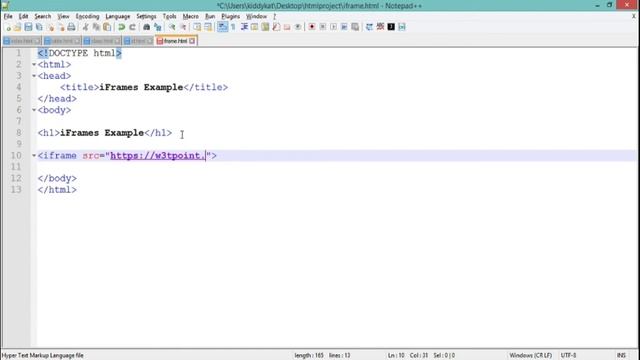Cut selection with the scissors icon
The width and height of the screenshot is (640, 360).
pyautogui.click(x=85, y=27)
